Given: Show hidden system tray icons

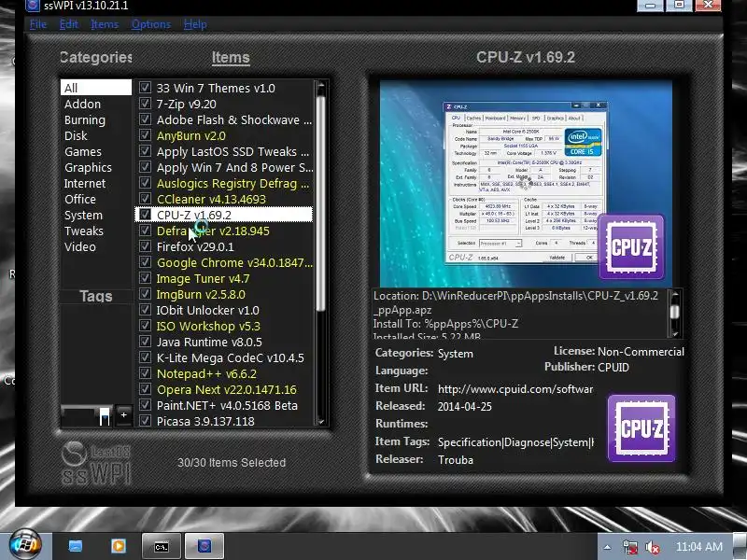Looking at the screenshot, I should click(607, 547).
